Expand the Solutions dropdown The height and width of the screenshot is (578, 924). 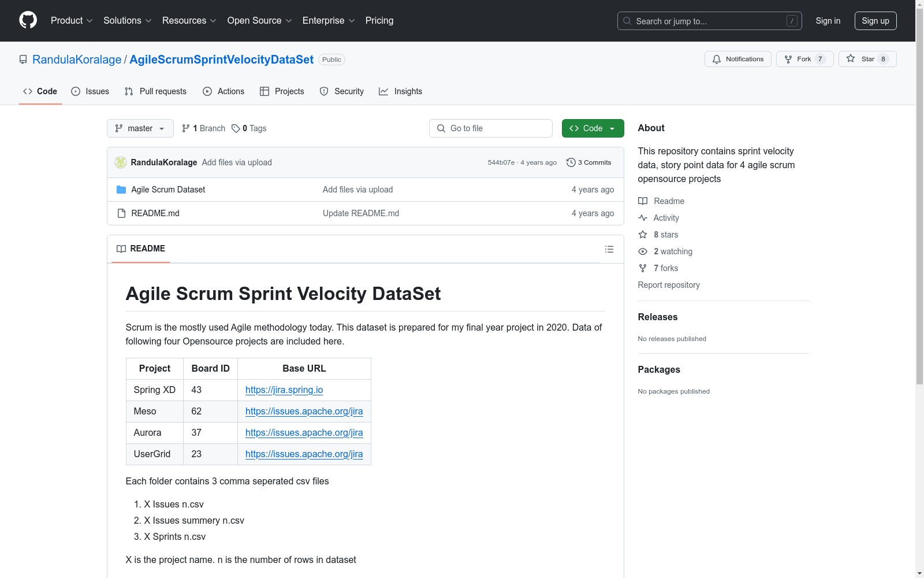(x=128, y=21)
